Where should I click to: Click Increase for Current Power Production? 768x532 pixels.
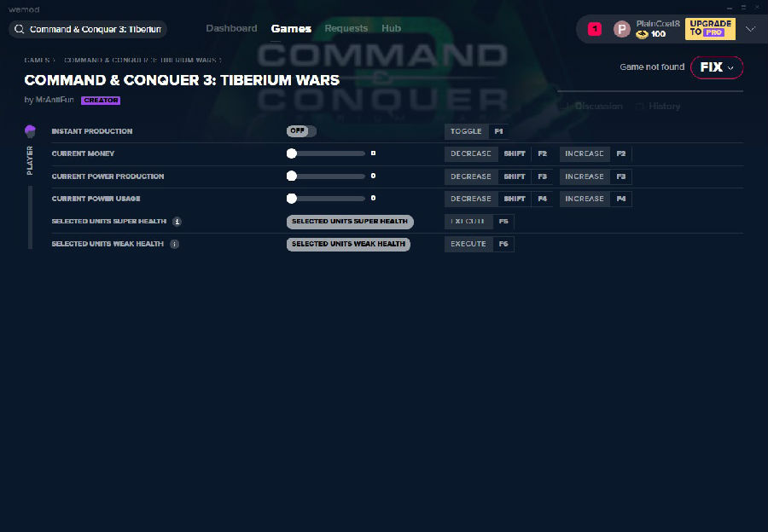pos(585,176)
